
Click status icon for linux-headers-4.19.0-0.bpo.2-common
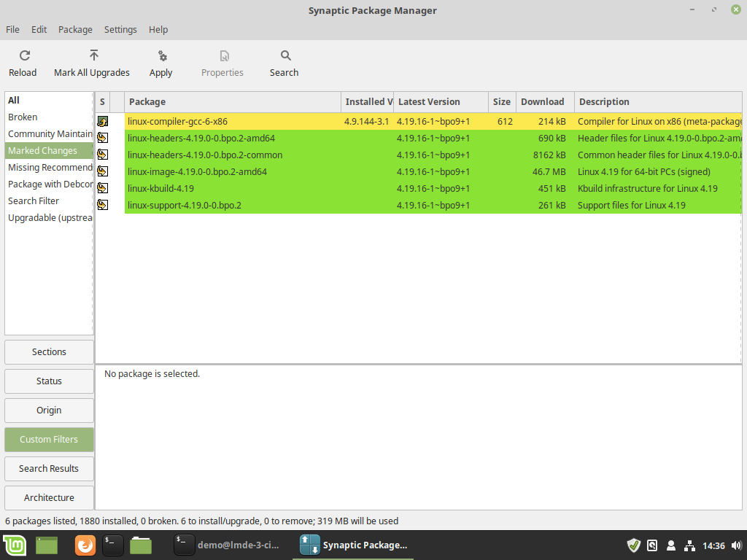102,155
